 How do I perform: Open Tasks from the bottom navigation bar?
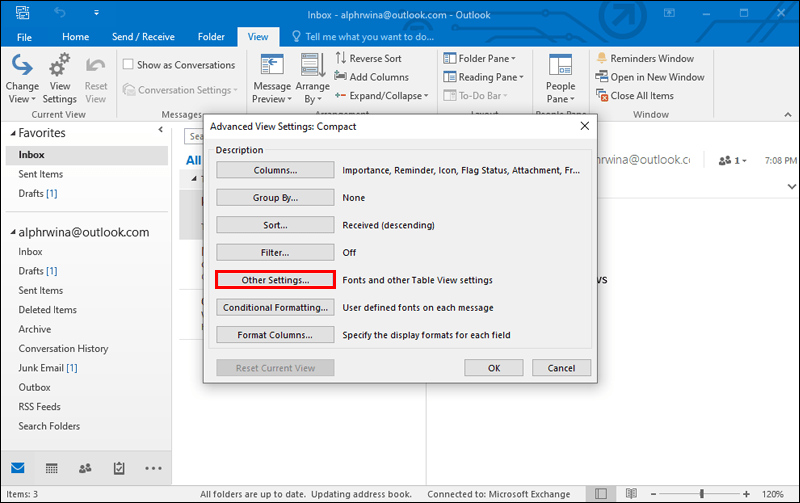click(119, 468)
